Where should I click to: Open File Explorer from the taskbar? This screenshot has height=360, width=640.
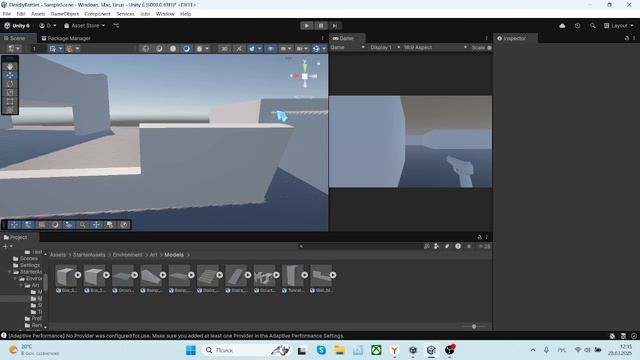coord(340,350)
